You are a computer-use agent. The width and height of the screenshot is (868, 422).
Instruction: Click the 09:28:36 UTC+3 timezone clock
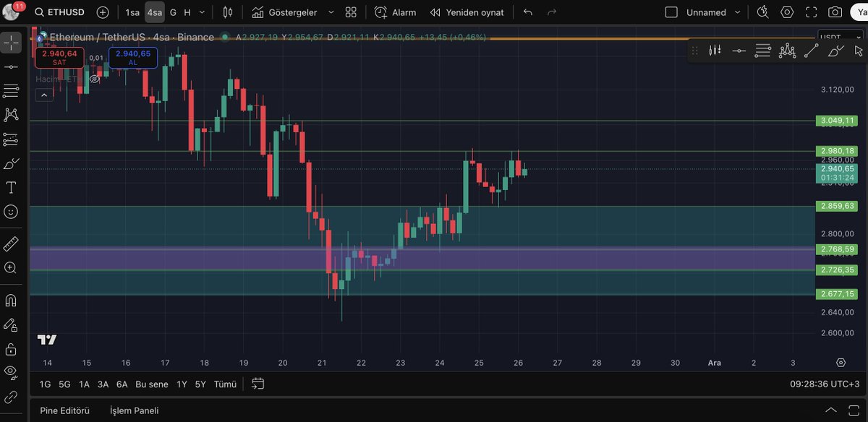pyautogui.click(x=824, y=384)
